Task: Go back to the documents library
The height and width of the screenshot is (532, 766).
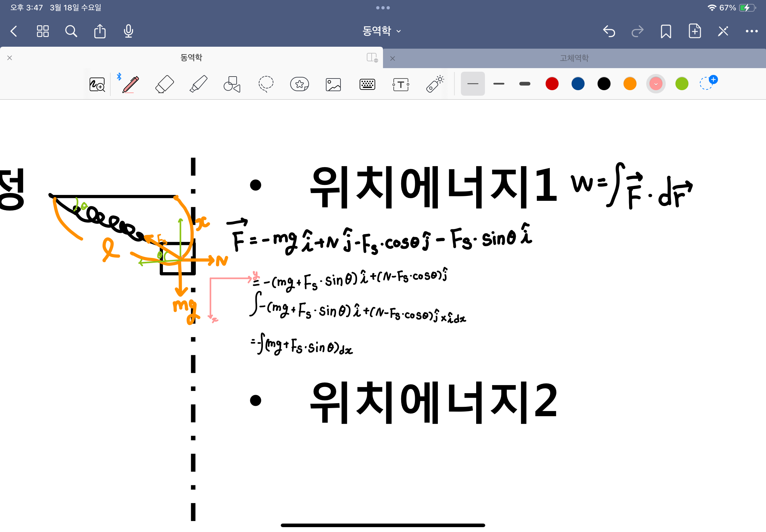Action: pos(14,31)
